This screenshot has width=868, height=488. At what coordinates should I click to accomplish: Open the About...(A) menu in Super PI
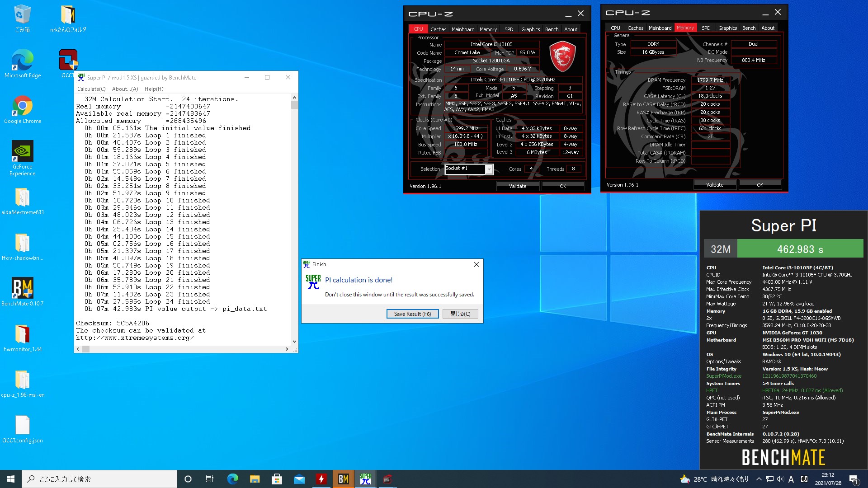coord(125,89)
